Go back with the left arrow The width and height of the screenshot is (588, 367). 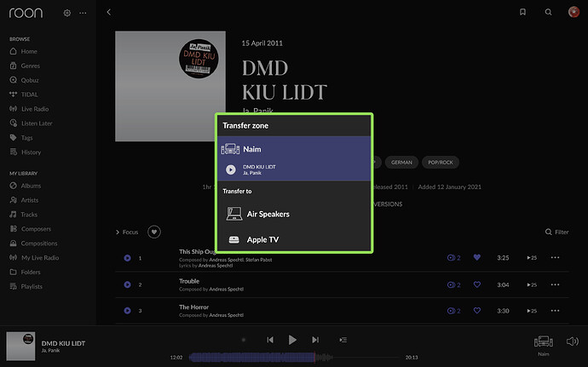(x=109, y=13)
